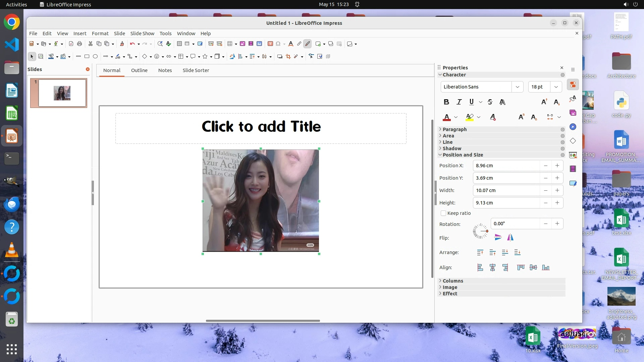The height and width of the screenshot is (362, 644).
Task: Click Bring to Front arrange icon
Action: tap(480, 252)
